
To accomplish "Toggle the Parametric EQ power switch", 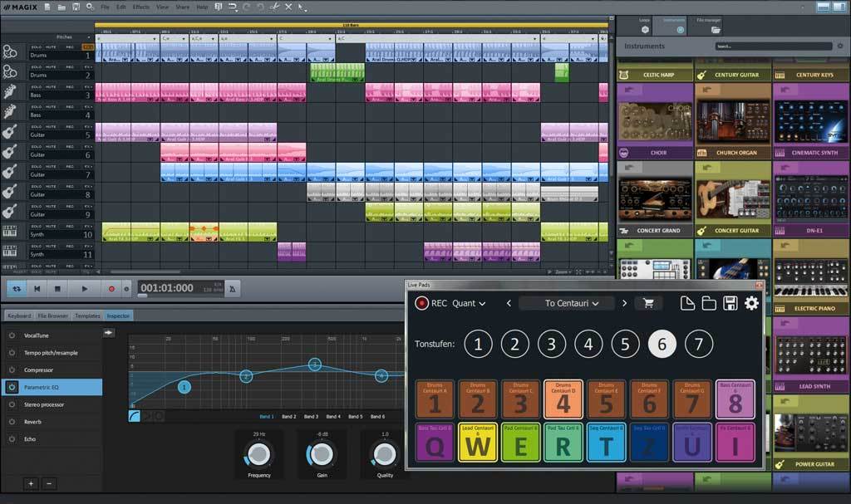I will pyautogui.click(x=12, y=387).
